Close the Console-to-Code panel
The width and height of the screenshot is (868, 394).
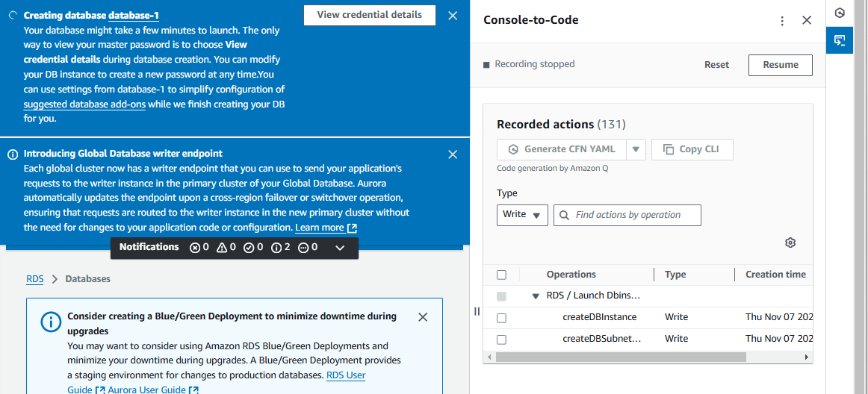click(807, 21)
